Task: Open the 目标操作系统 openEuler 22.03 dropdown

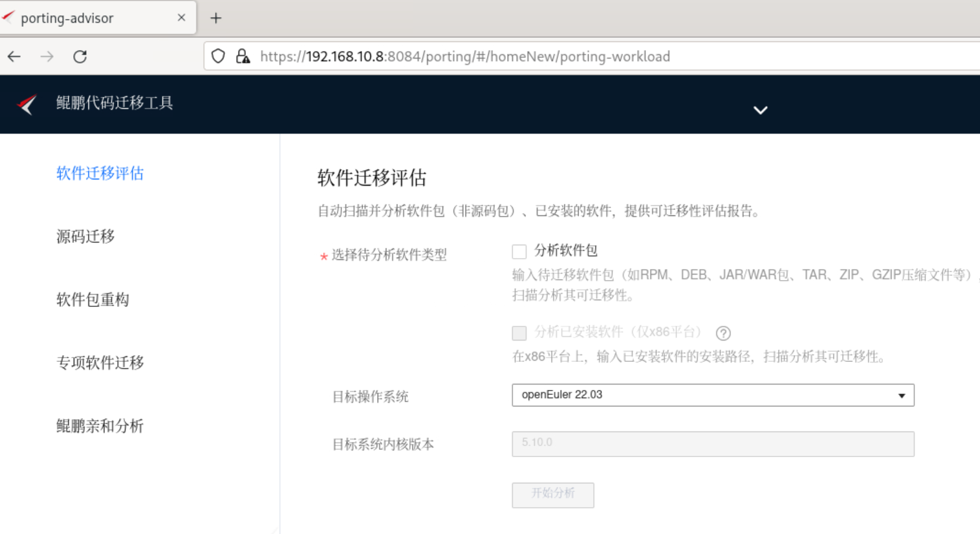Action: (x=713, y=395)
